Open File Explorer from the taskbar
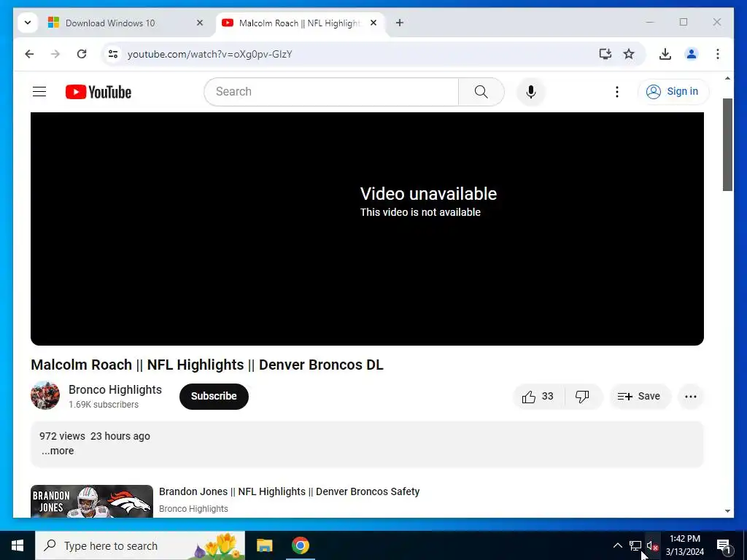747x560 pixels. 264,545
